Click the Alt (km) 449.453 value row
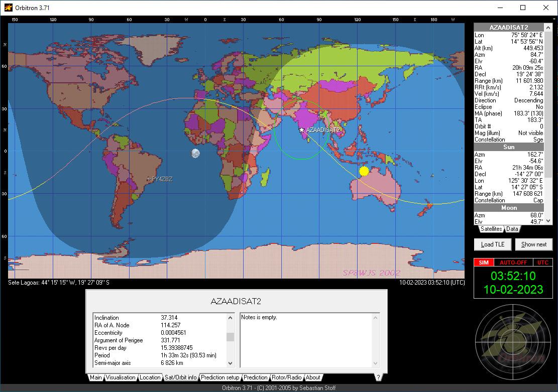 coord(509,48)
